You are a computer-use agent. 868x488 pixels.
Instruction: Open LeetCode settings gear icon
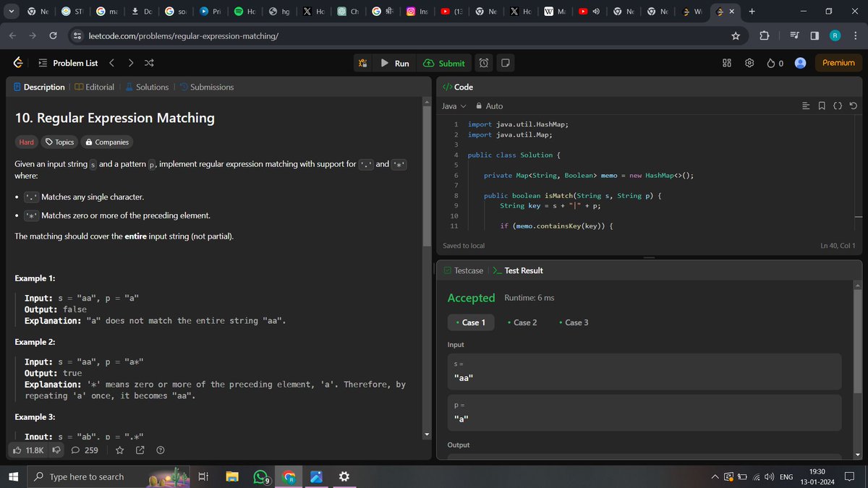tap(749, 63)
